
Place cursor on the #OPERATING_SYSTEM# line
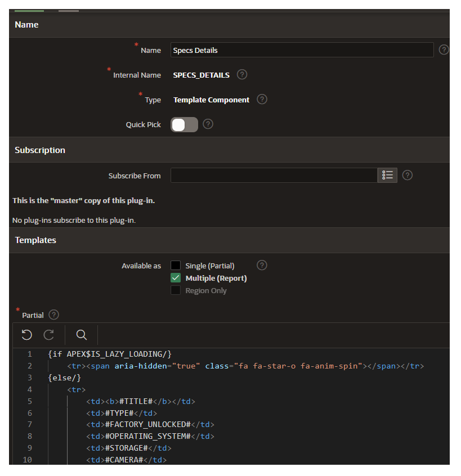point(150,437)
